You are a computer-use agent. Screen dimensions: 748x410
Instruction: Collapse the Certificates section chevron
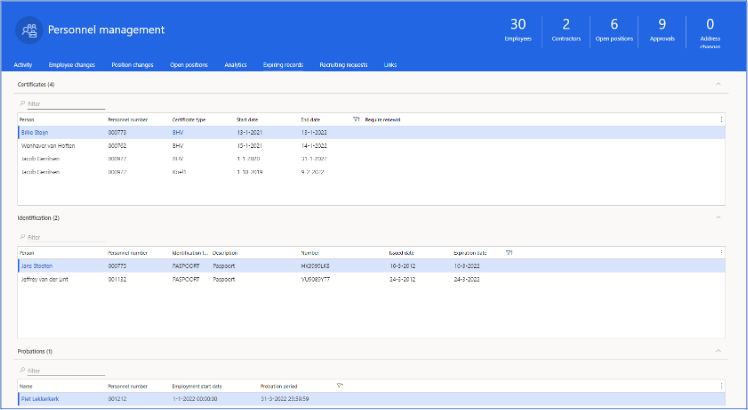tap(718, 84)
